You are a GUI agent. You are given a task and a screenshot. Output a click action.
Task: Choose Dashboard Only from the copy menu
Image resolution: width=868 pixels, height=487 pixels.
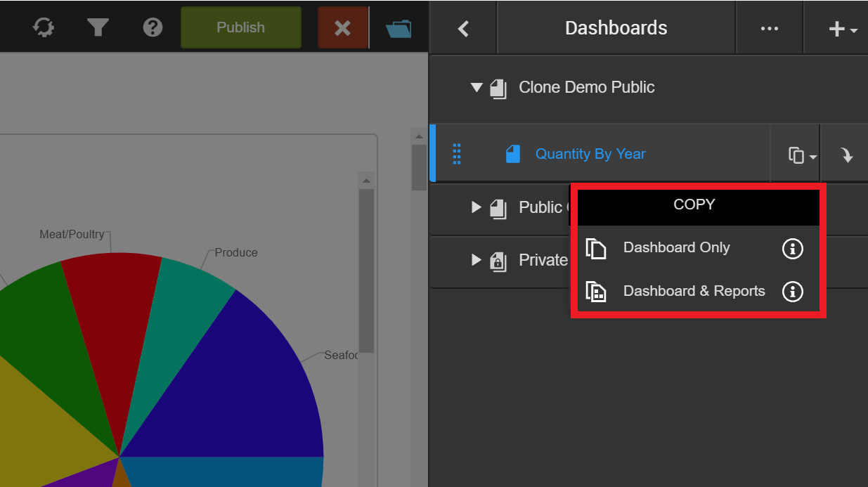pyautogui.click(x=676, y=248)
